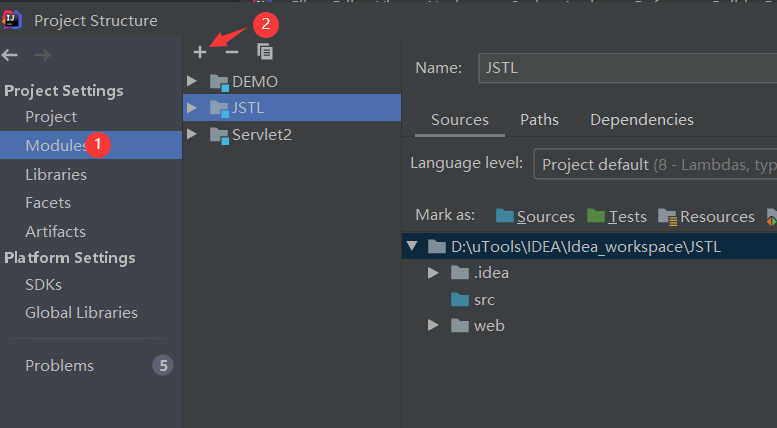
Task: Open SDKs under Platform Settings
Action: 44,285
